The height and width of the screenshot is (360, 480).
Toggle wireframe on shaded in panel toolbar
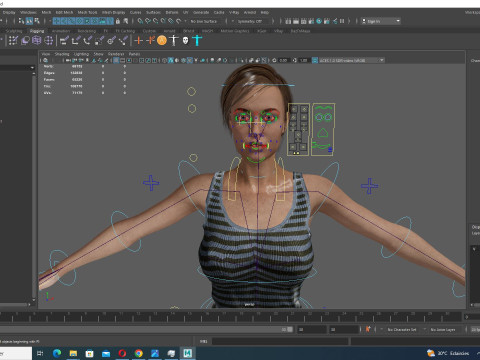pyautogui.click(x=183, y=60)
